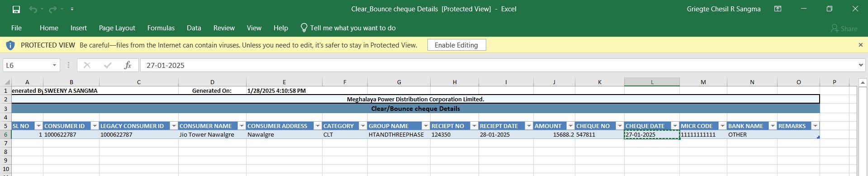The height and width of the screenshot is (176, 868).
Task: Open the SL NO filter dropdown
Action: coord(38,126)
